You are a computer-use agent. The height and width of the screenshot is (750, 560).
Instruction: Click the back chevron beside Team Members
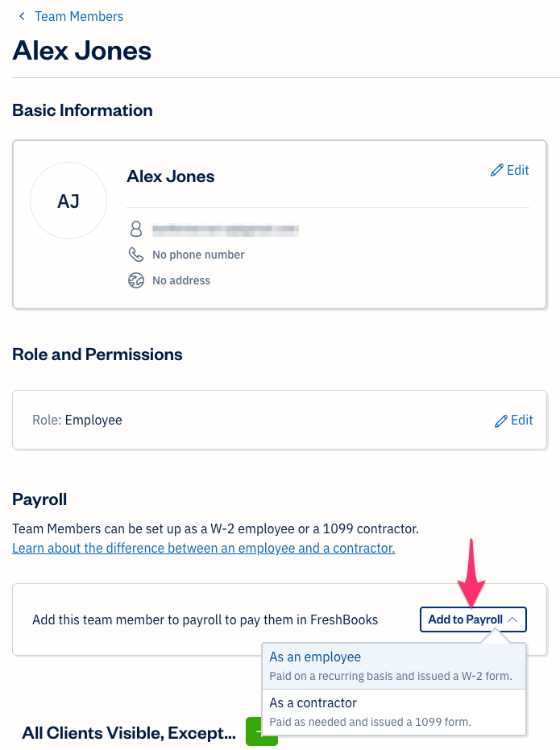click(21, 16)
